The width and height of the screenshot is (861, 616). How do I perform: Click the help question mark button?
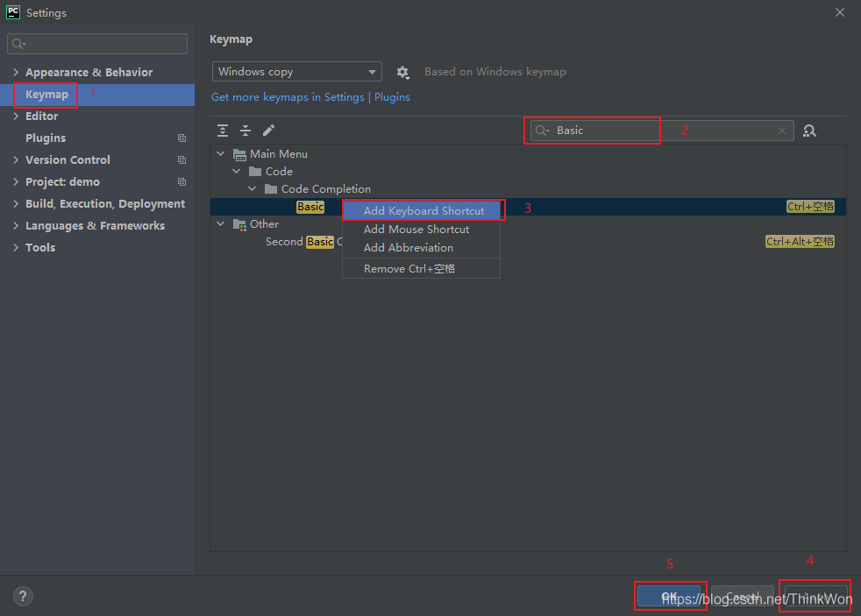[x=23, y=596]
